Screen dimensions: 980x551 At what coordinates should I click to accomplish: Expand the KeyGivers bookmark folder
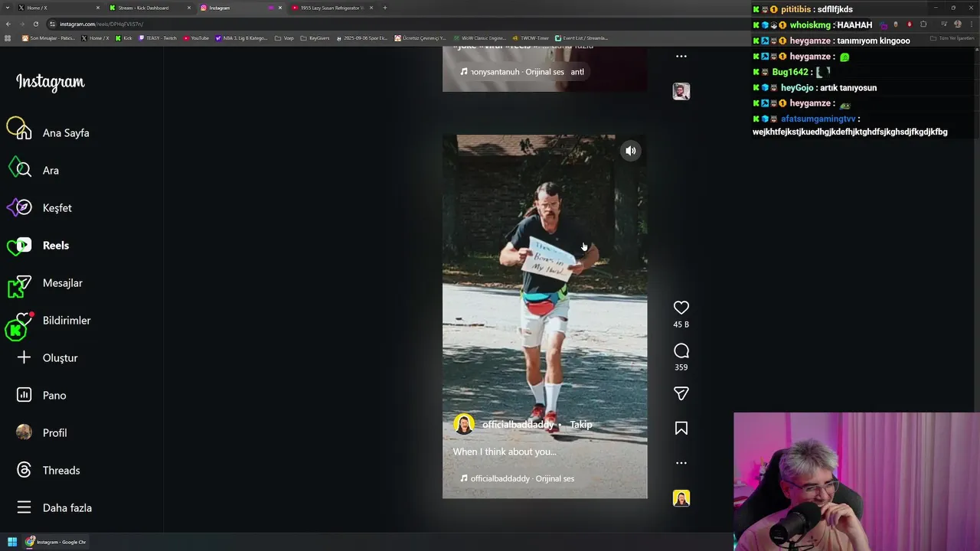315,37
